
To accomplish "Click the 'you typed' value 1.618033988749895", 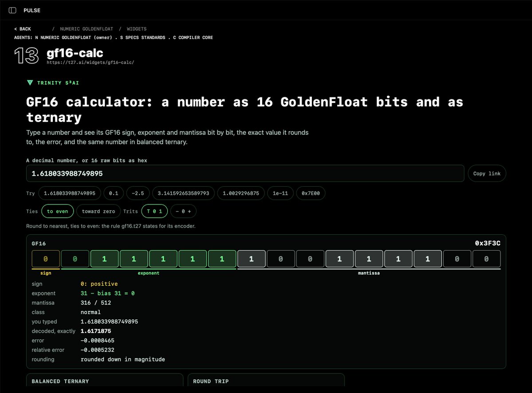I will click(x=109, y=322).
